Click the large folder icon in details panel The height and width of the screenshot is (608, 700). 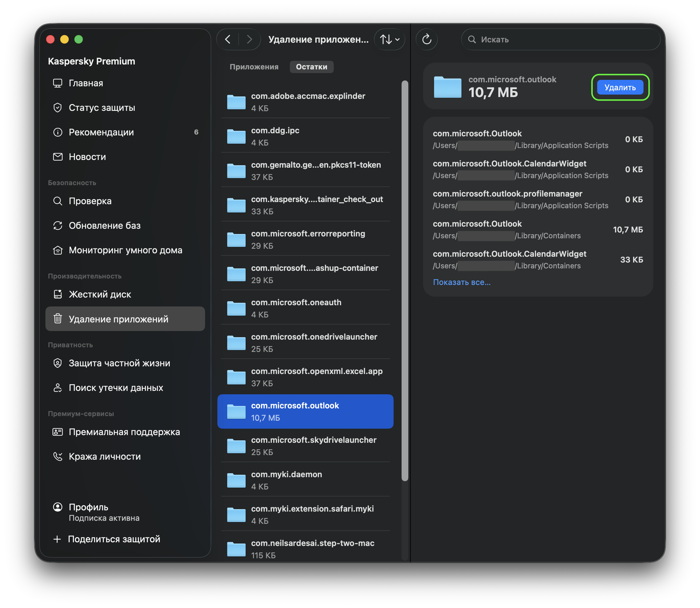(447, 87)
